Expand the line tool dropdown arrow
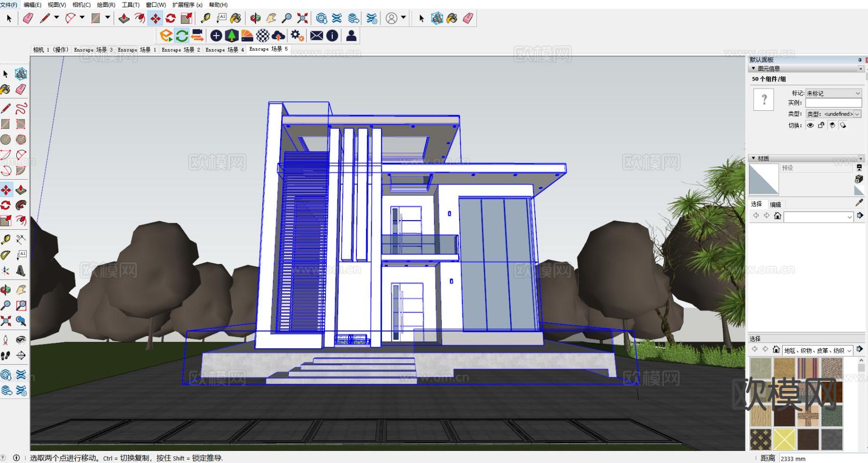This screenshot has width=868, height=463. 56,17
